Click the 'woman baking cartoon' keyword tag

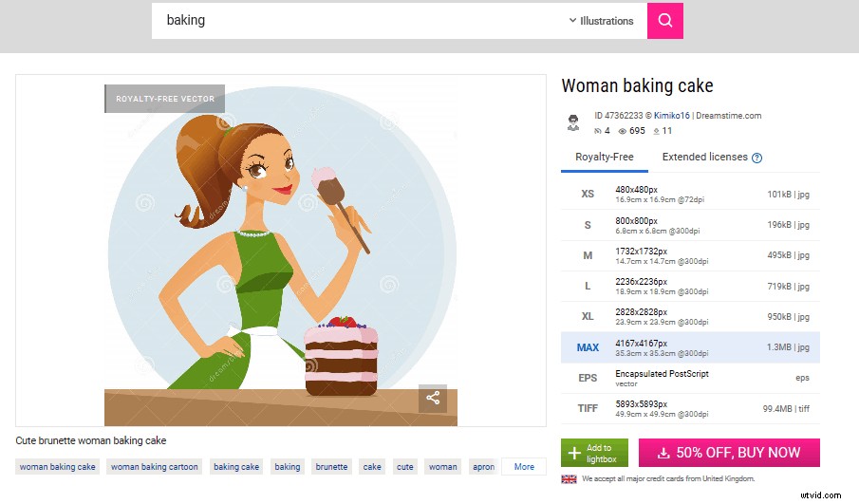[154, 467]
